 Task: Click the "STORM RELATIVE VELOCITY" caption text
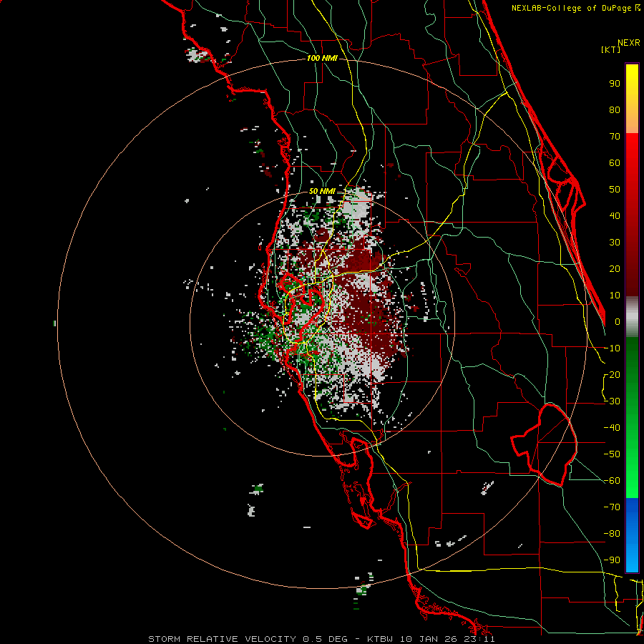pos(222,639)
